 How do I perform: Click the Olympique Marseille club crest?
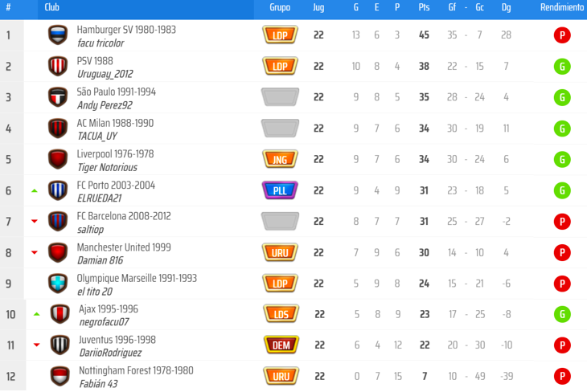58,284
